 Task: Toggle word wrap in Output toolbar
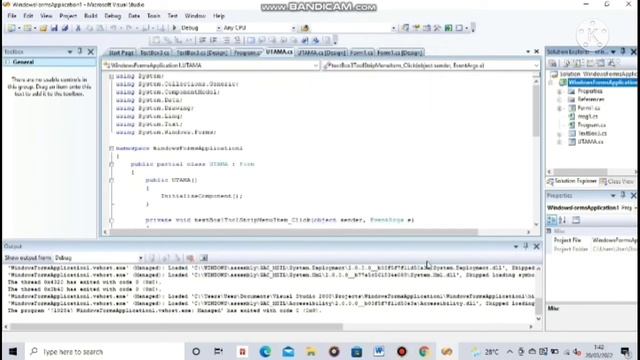pyautogui.click(x=204, y=258)
